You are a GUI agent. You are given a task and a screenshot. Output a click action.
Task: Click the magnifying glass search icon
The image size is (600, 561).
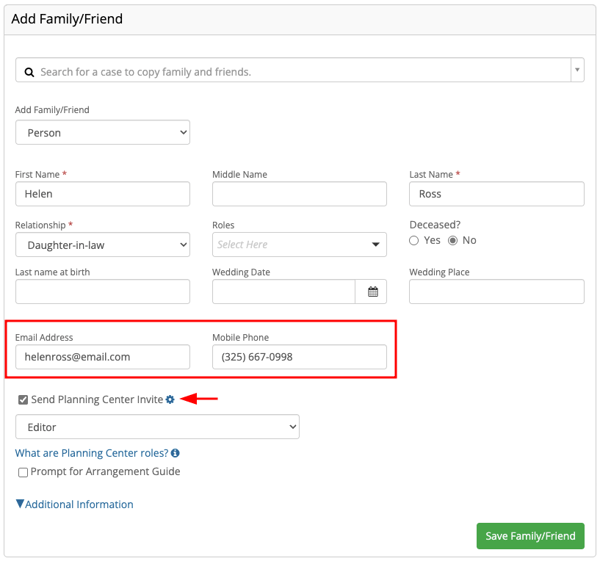click(29, 72)
